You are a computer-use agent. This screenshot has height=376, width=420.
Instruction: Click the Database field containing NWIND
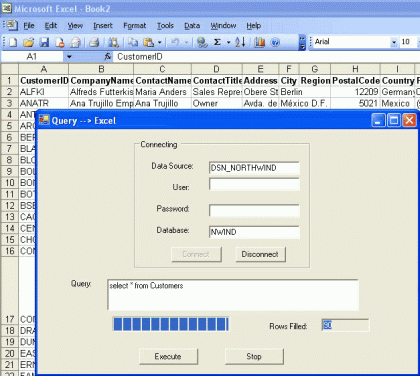(254, 232)
